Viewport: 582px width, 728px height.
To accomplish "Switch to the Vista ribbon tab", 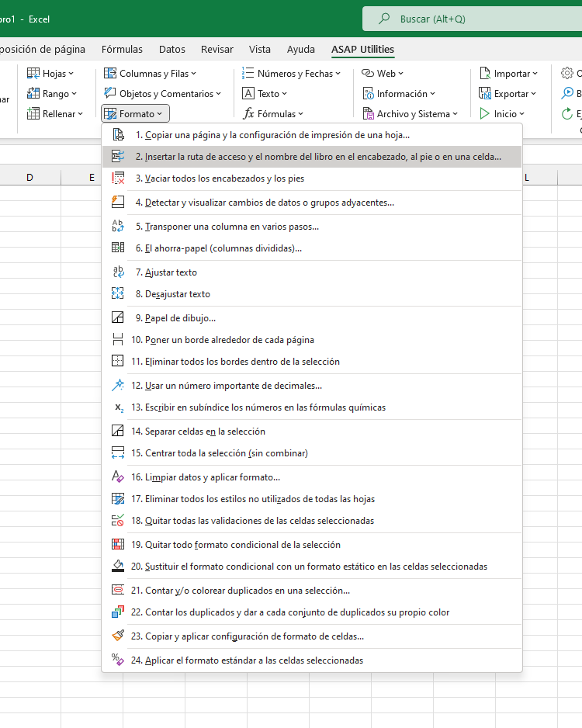I will point(259,49).
